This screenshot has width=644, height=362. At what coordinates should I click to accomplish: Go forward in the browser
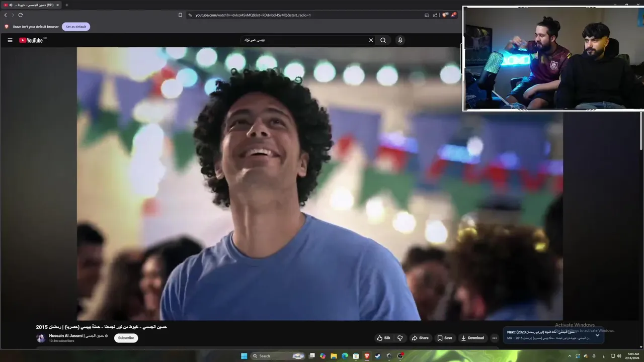tap(13, 15)
